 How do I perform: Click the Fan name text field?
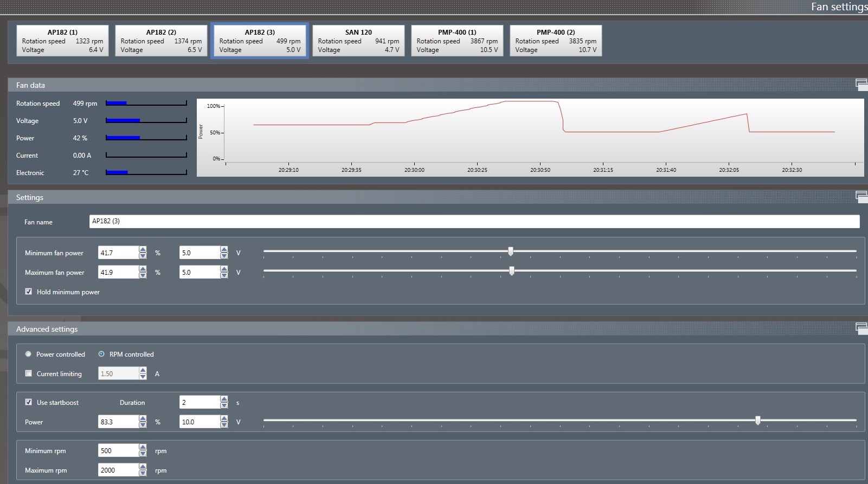pos(474,221)
